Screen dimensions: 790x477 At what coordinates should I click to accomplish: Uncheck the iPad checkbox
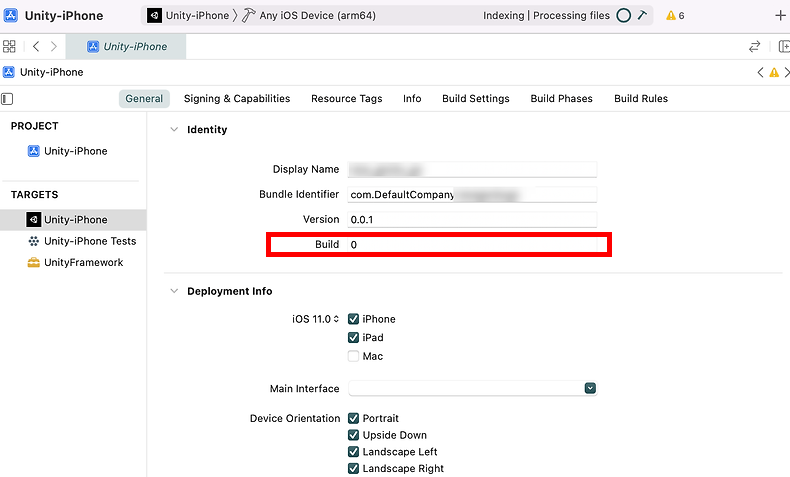point(353,337)
